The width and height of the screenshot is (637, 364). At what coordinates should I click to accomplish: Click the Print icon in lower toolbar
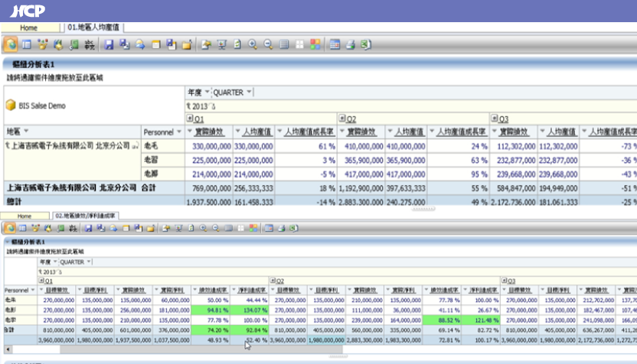tap(281, 228)
